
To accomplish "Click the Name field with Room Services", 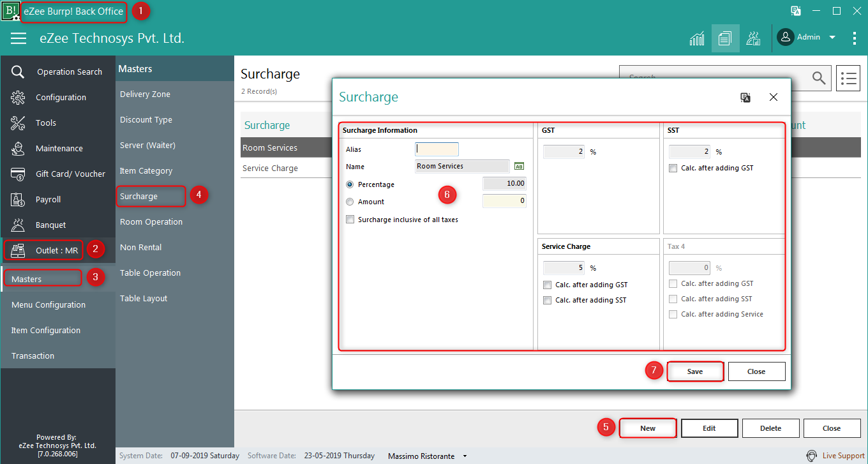I will 462,167.
